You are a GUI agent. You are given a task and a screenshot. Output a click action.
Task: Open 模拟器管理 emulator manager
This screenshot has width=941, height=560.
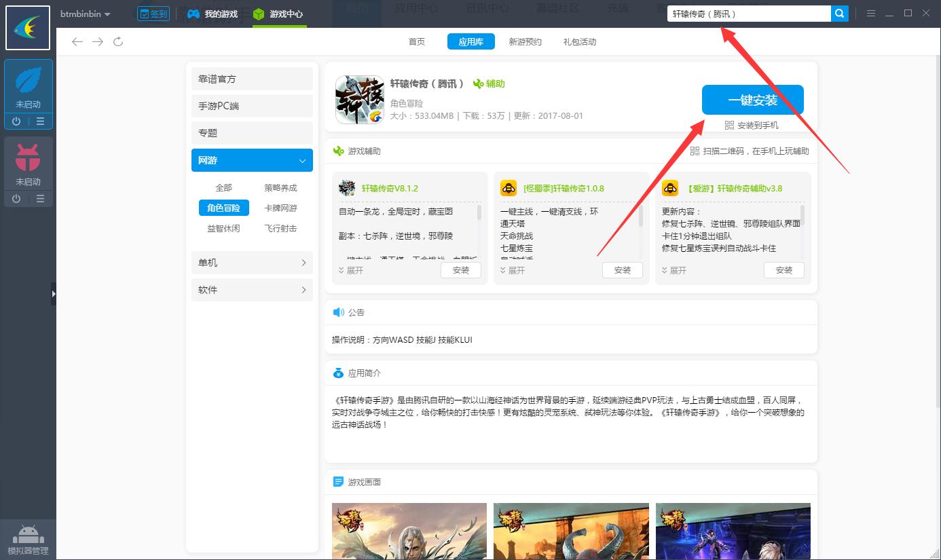28,540
